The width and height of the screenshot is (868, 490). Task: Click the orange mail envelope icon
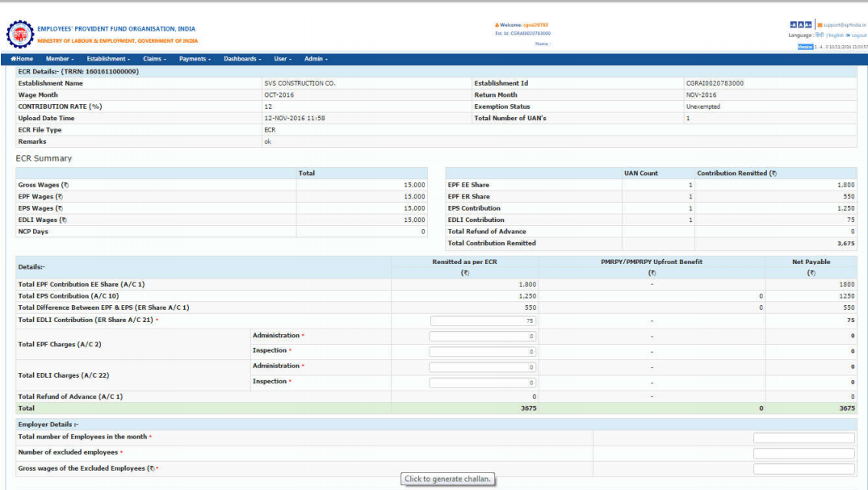click(820, 25)
